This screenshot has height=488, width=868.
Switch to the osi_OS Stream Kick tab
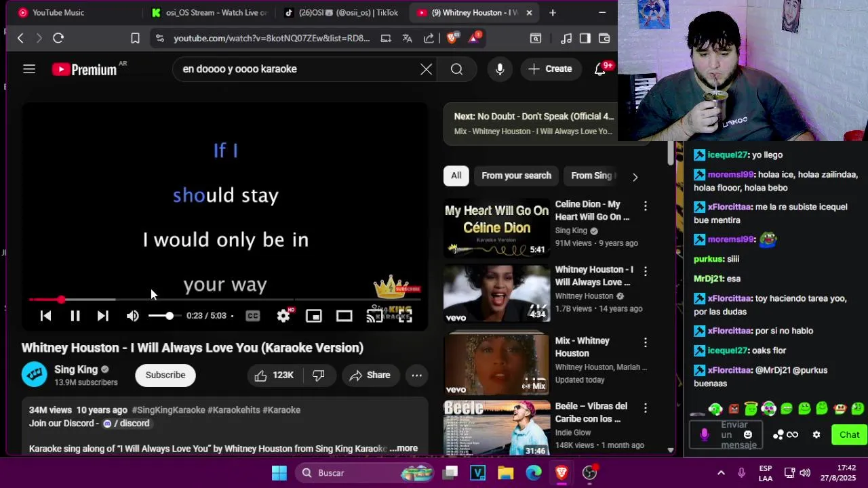210,12
